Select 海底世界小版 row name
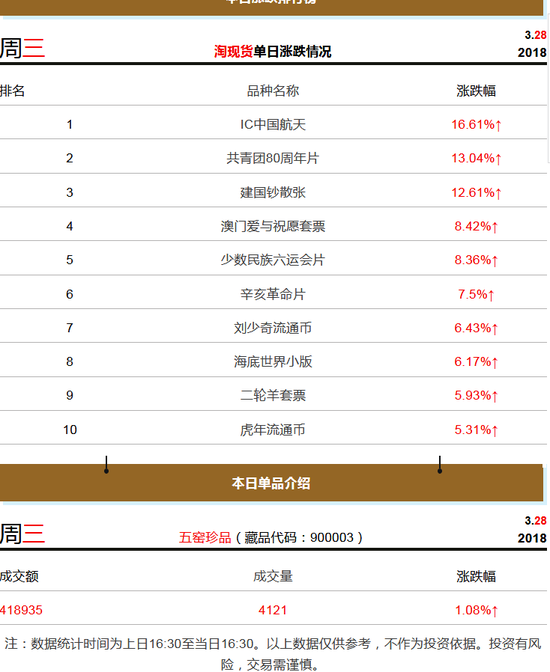This screenshot has height=672, width=550. click(x=273, y=362)
